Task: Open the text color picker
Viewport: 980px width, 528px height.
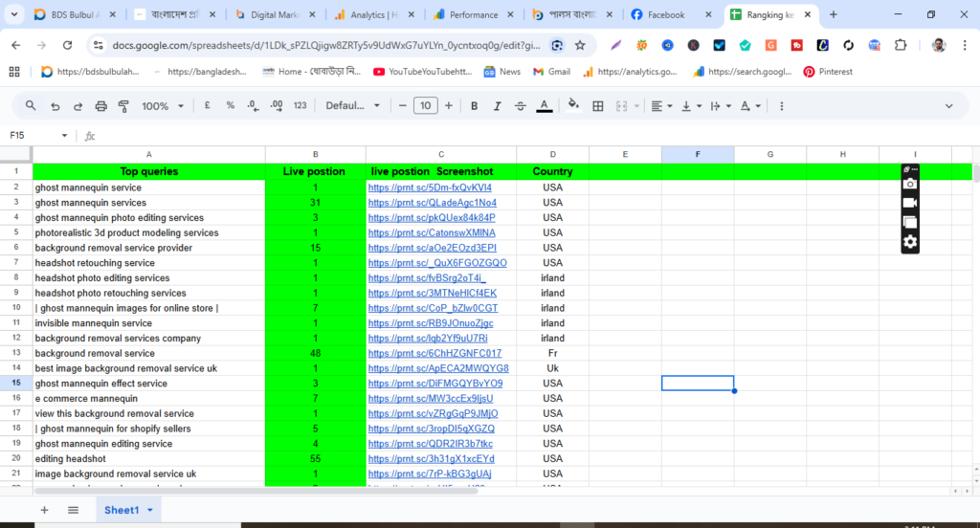Action: [x=545, y=106]
